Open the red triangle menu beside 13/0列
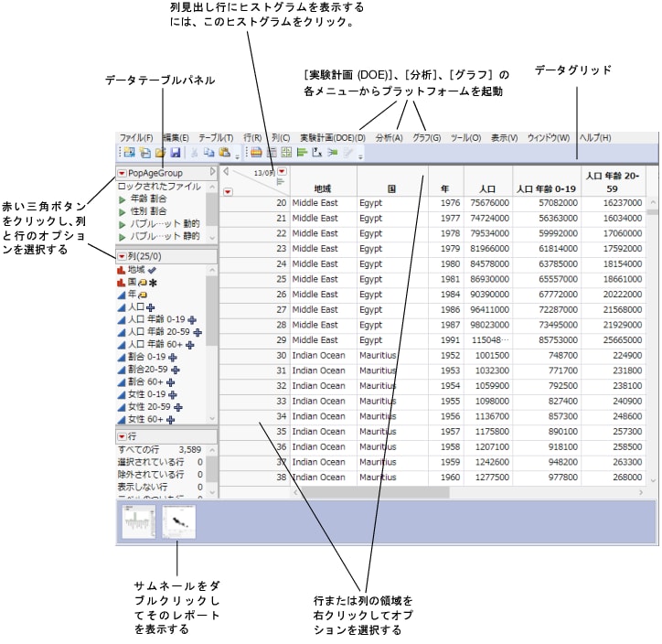Screen dimensions: 662x644 coord(282,171)
